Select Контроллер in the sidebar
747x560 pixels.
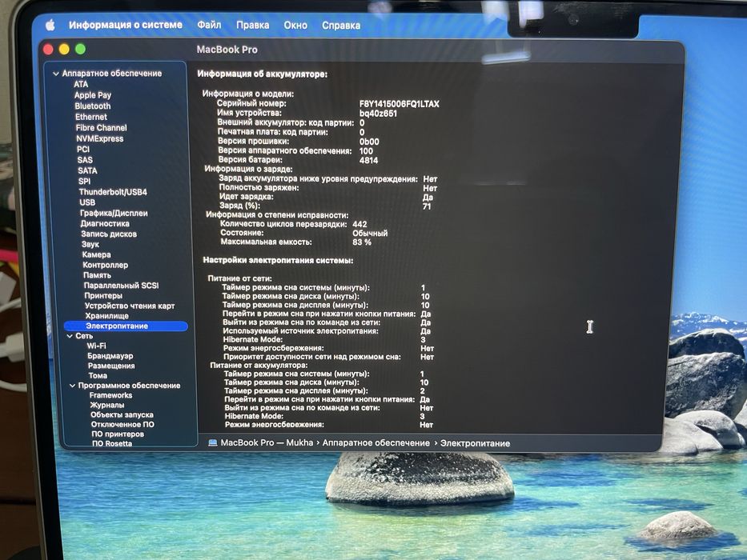pos(106,266)
